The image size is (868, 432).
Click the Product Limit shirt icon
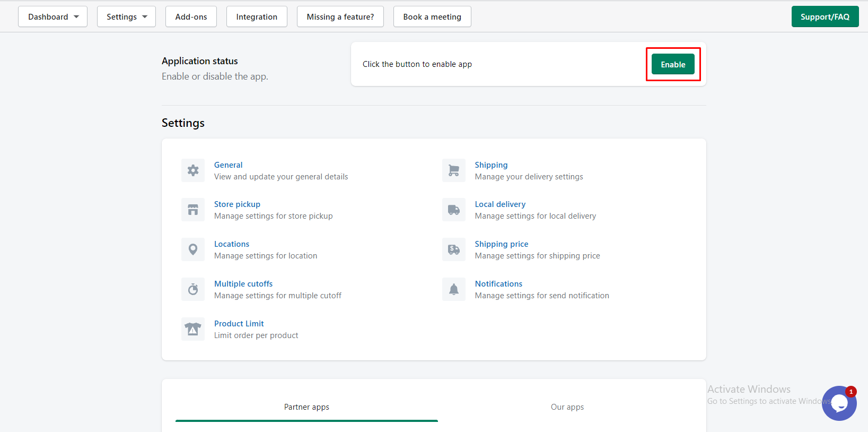[x=193, y=329]
